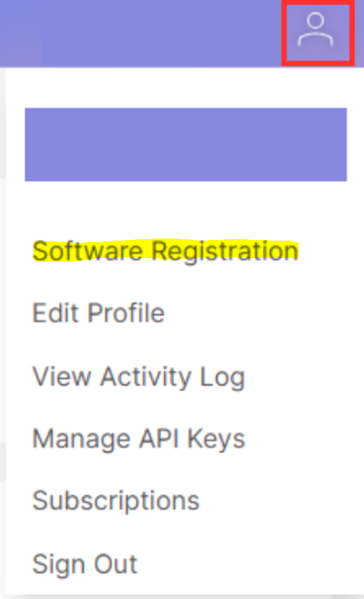The height and width of the screenshot is (599, 364).
Task: Manage your API keys
Action: click(x=139, y=438)
